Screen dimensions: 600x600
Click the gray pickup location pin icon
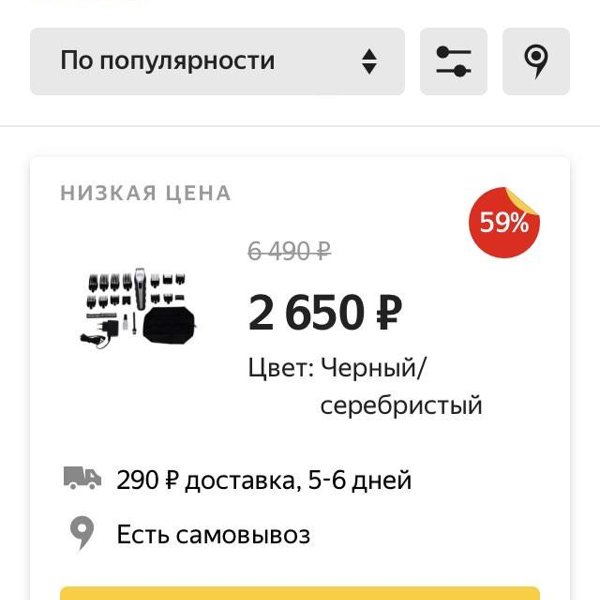pos(82,533)
